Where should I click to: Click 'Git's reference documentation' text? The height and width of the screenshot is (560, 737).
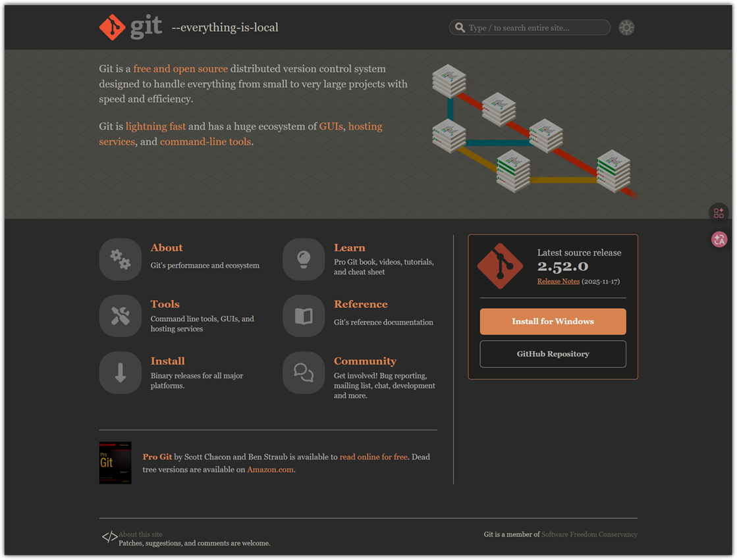(x=383, y=322)
